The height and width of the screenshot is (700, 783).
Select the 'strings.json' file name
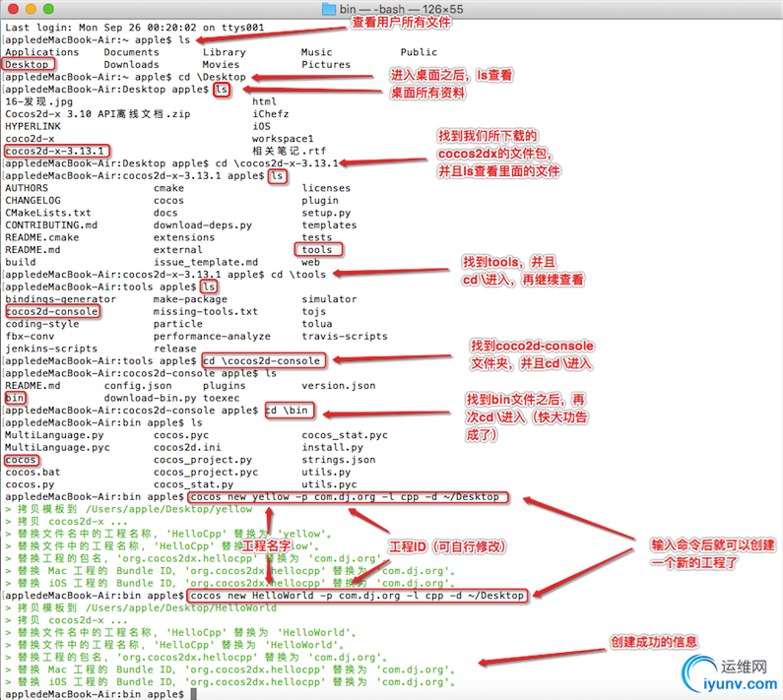coord(339,461)
